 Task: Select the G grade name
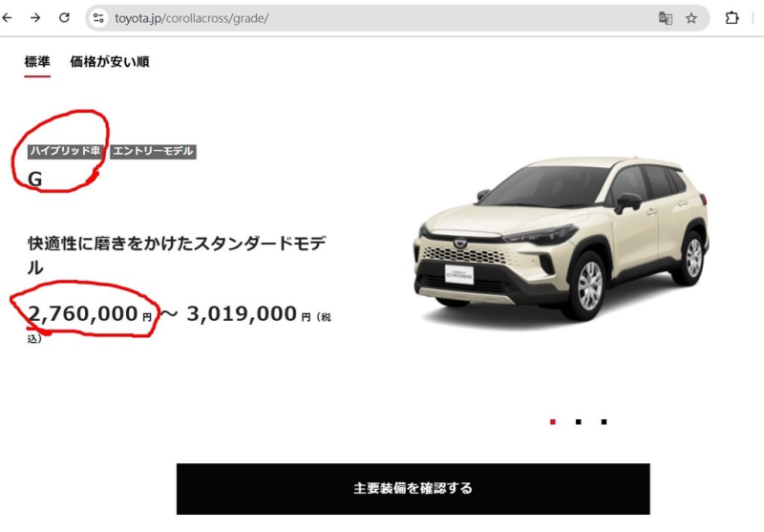[x=34, y=180]
